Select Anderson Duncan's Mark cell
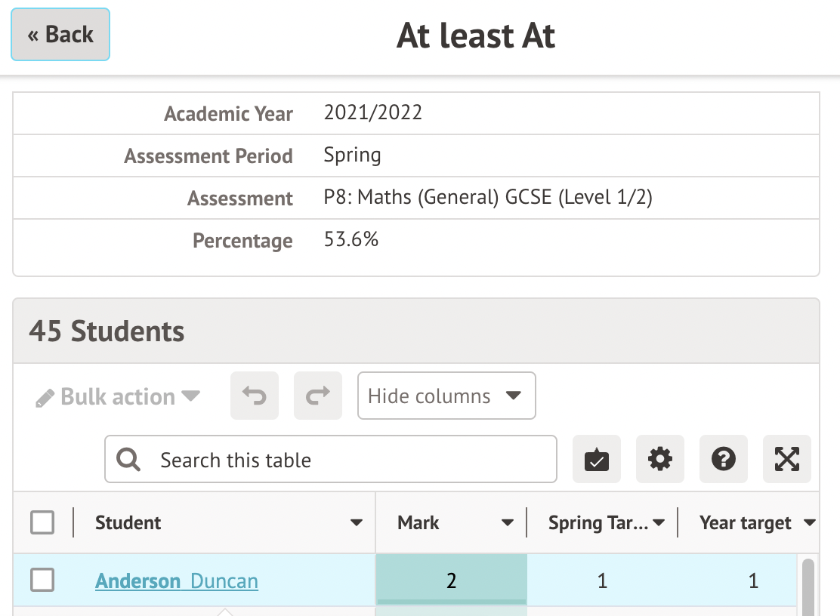840x616 pixels. point(451,581)
